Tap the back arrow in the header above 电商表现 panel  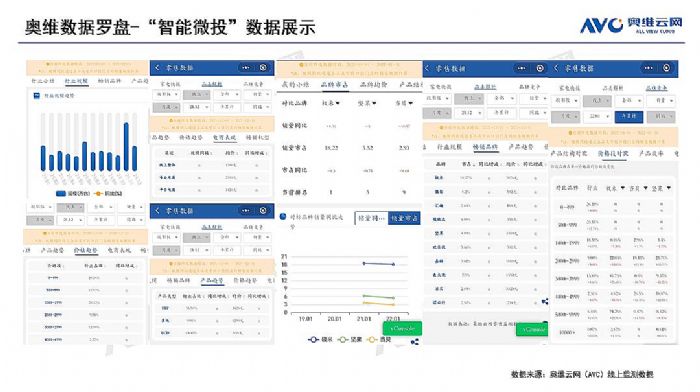point(157,67)
